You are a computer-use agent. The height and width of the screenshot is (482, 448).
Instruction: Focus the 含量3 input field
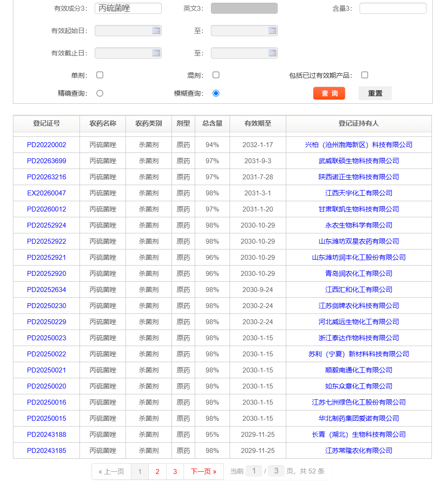[x=393, y=8]
